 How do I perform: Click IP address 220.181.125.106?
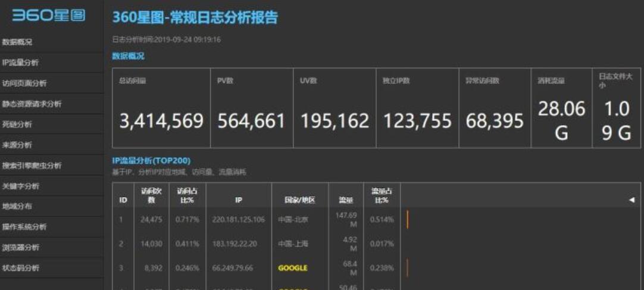(238, 219)
